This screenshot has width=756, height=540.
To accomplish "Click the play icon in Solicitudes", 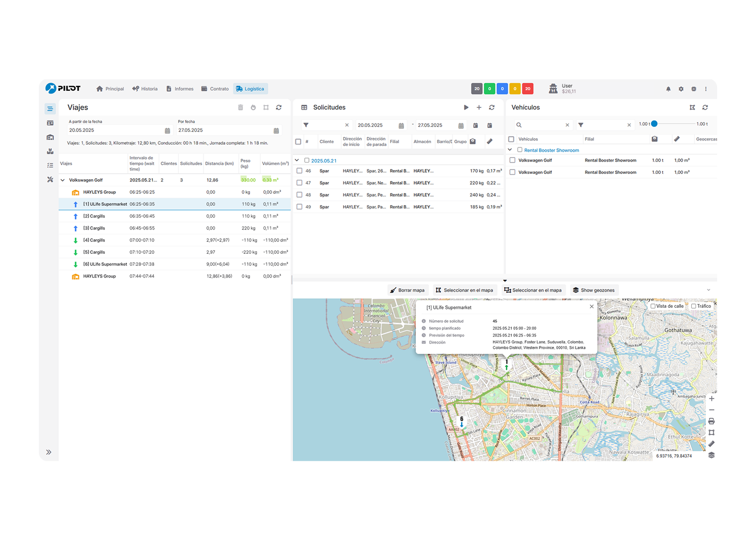I will point(466,107).
